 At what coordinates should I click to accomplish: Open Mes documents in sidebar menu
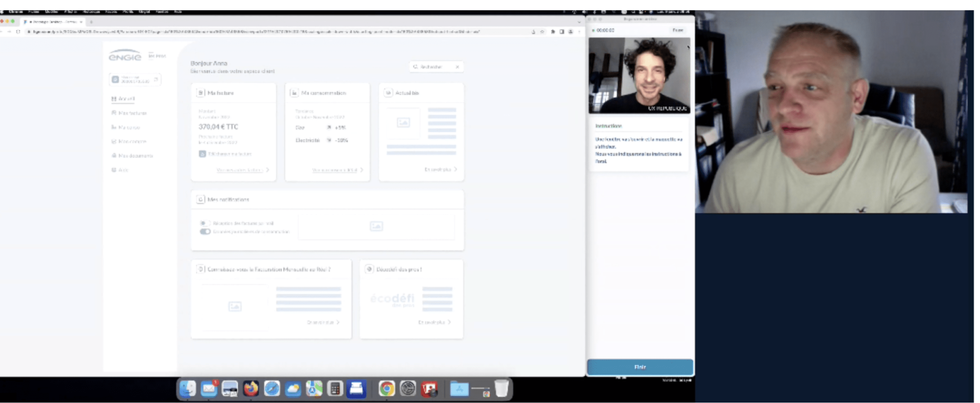point(135,156)
